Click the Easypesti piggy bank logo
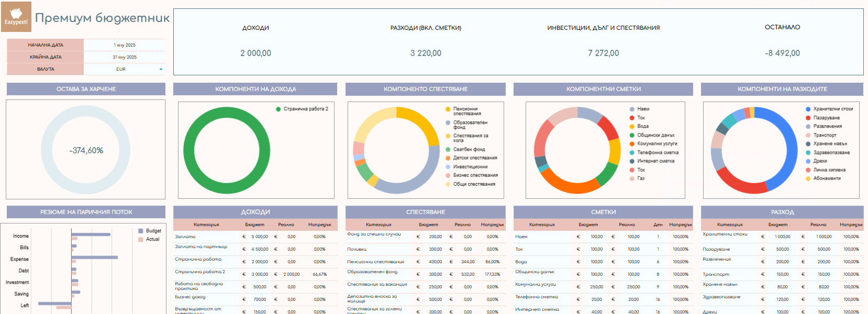The width and height of the screenshot is (868, 314). [16, 16]
